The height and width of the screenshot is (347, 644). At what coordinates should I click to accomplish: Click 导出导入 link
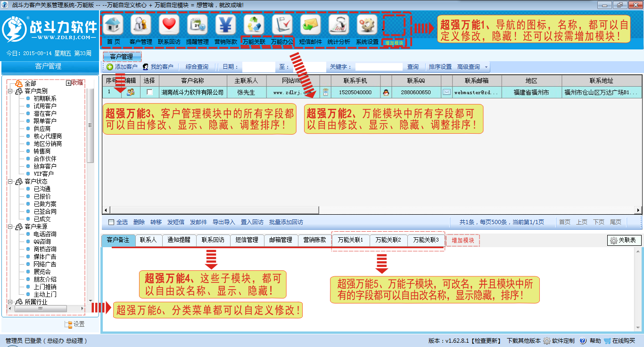[224, 222]
